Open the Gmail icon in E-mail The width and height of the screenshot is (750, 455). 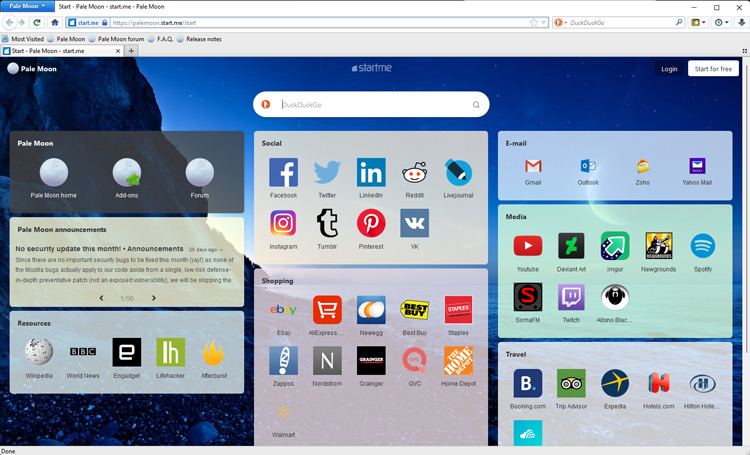tap(533, 166)
